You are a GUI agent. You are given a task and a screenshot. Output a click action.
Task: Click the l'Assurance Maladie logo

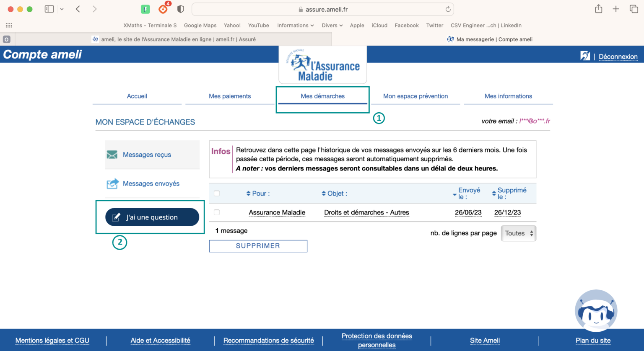pyautogui.click(x=322, y=65)
